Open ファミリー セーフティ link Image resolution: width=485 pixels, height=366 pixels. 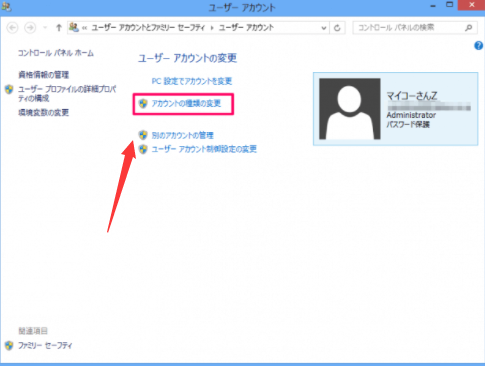pos(45,346)
